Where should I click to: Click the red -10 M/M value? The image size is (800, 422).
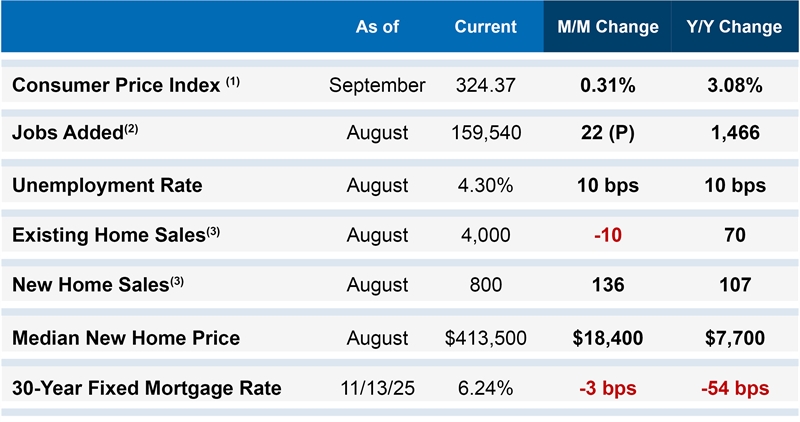(x=607, y=235)
